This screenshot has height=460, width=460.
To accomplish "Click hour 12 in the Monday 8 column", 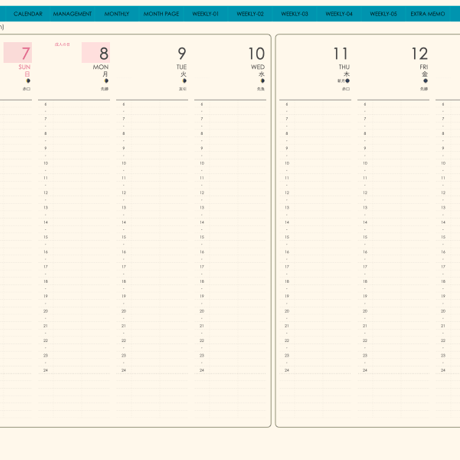I will (46, 193).
